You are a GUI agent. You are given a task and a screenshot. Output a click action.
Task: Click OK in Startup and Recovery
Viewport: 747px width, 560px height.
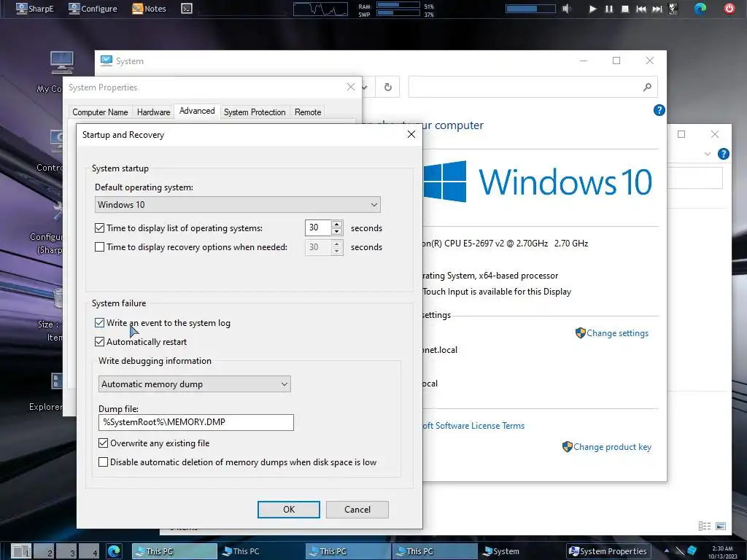(x=289, y=510)
